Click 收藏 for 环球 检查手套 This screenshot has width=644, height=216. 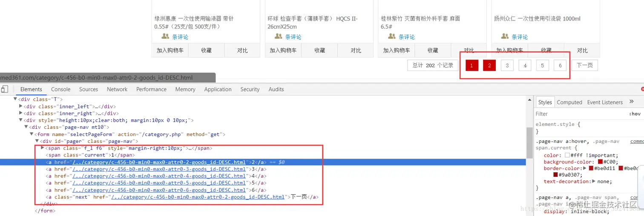pyautogui.click(x=319, y=50)
